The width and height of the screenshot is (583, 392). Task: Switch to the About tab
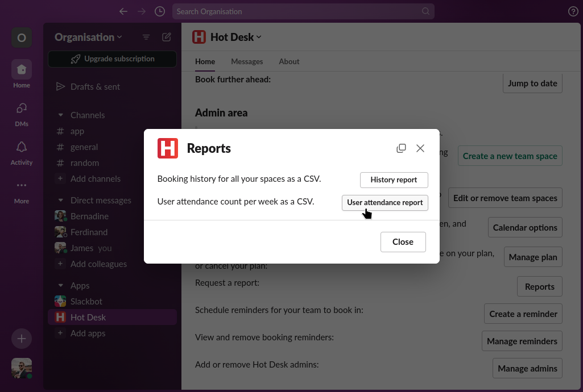pyautogui.click(x=289, y=61)
